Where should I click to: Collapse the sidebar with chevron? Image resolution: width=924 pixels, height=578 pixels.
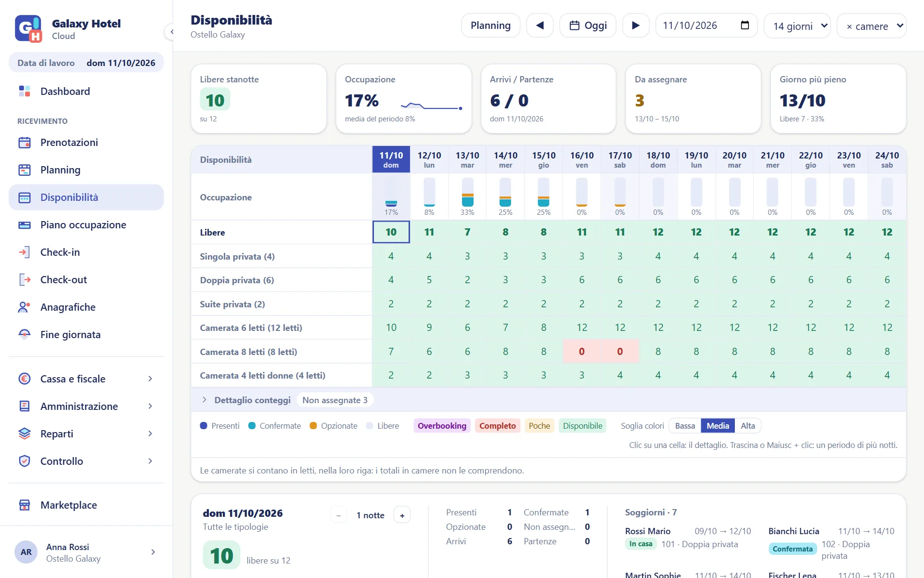coord(171,32)
